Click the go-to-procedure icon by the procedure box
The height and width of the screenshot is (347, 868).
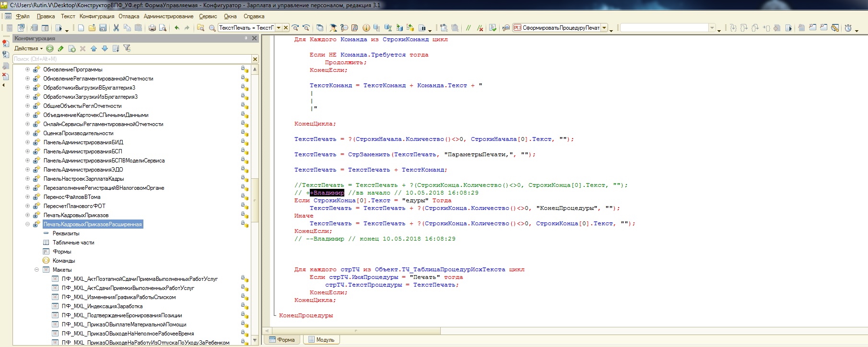506,28
